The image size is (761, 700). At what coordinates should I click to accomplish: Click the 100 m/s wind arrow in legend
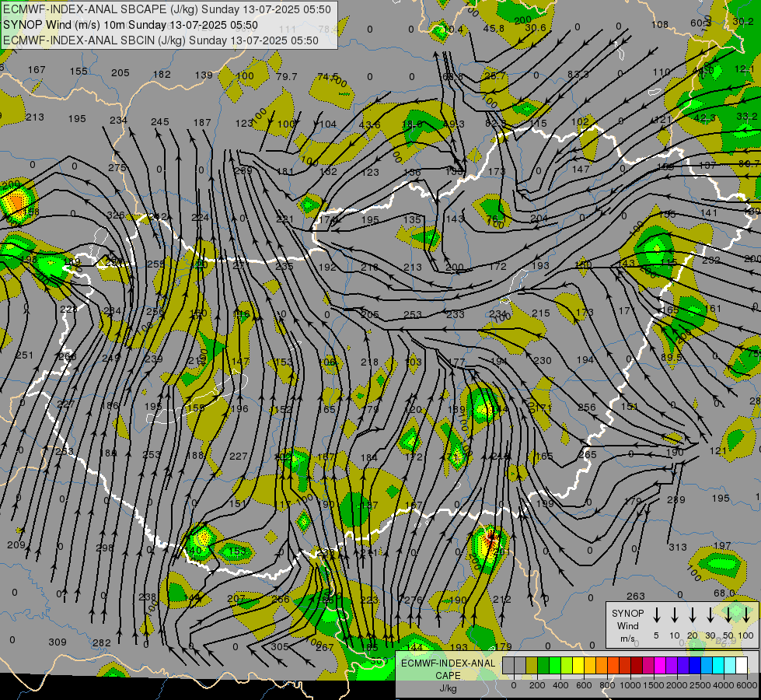pos(746,615)
